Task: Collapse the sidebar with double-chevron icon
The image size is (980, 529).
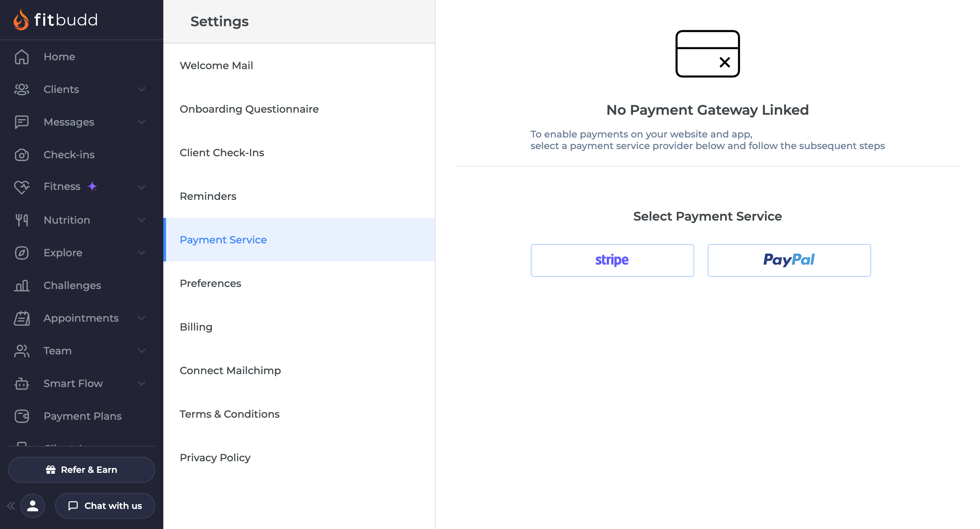Action: coord(11,506)
